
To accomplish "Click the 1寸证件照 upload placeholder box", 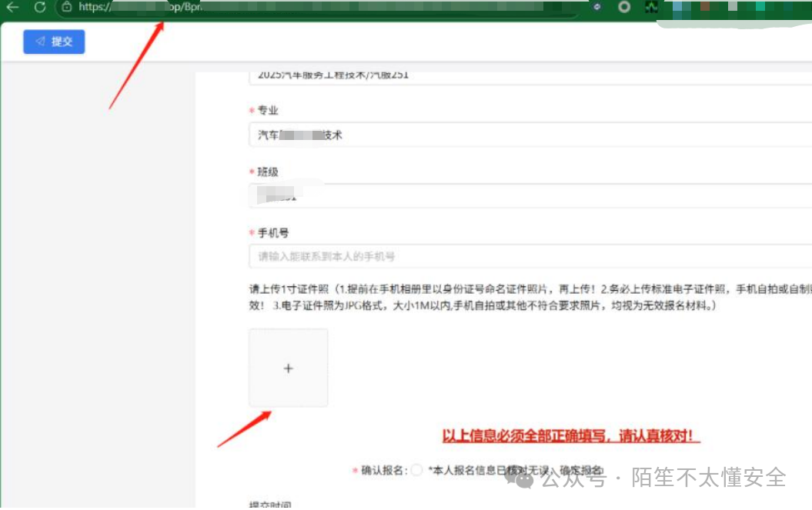I will tap(288, 368).
